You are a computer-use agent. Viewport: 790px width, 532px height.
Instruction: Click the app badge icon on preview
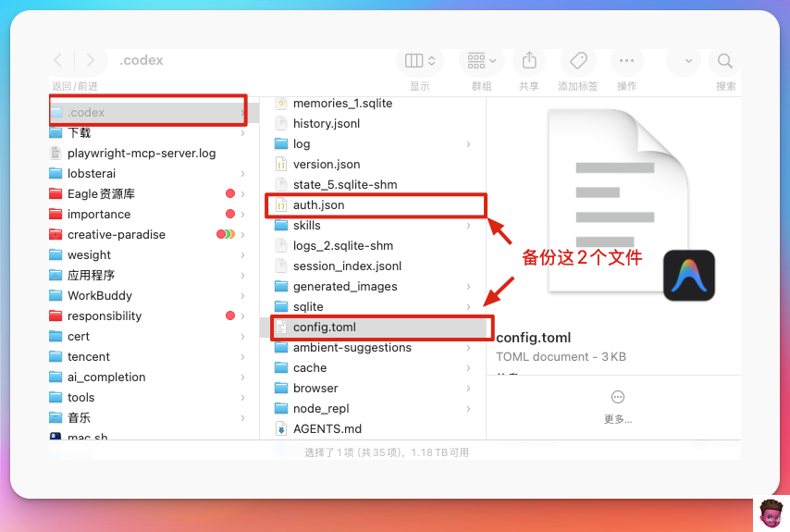point(689,275)
